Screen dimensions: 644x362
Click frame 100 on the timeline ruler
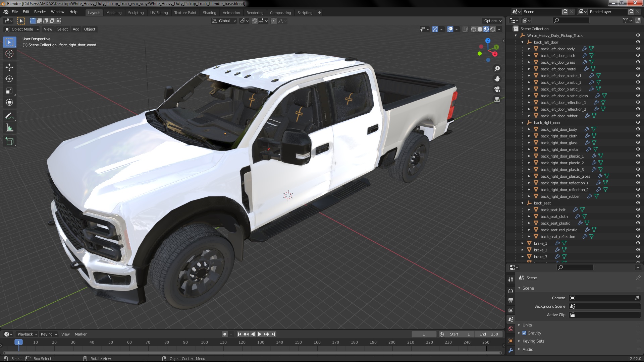pyautogui.click(x=204, y=342)
